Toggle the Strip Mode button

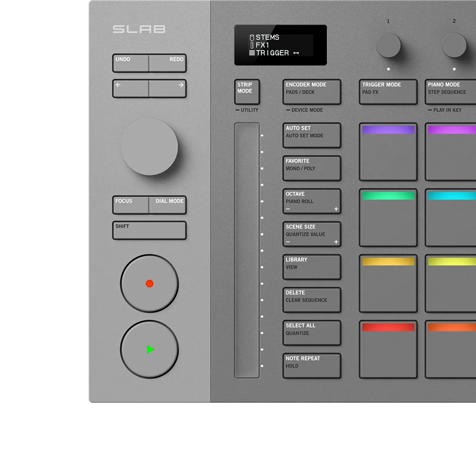click(247, 92)
